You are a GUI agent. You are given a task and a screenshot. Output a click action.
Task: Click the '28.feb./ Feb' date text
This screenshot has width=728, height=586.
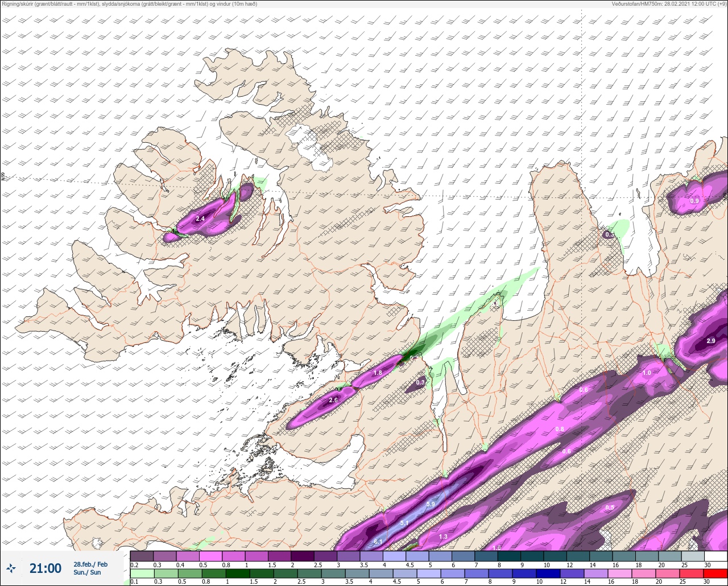(x=90, y=564)
